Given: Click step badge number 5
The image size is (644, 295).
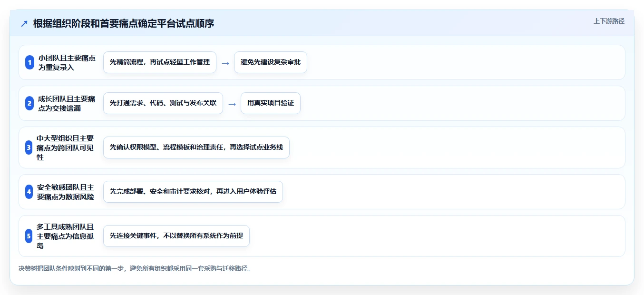Looking at the screenshot, I should click(29, 236).
